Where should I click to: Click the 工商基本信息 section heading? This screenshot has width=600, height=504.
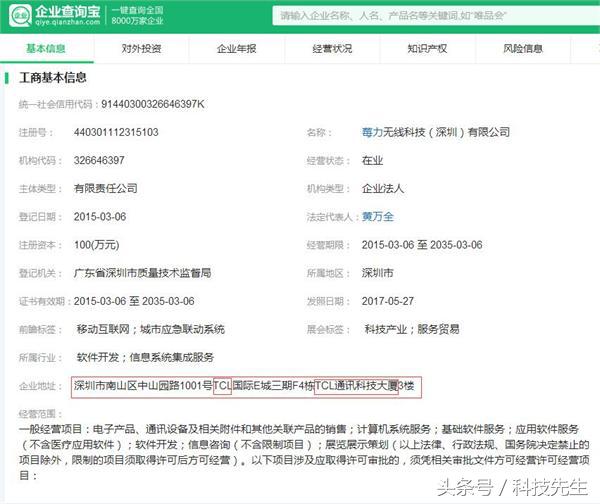click(53, 78)
